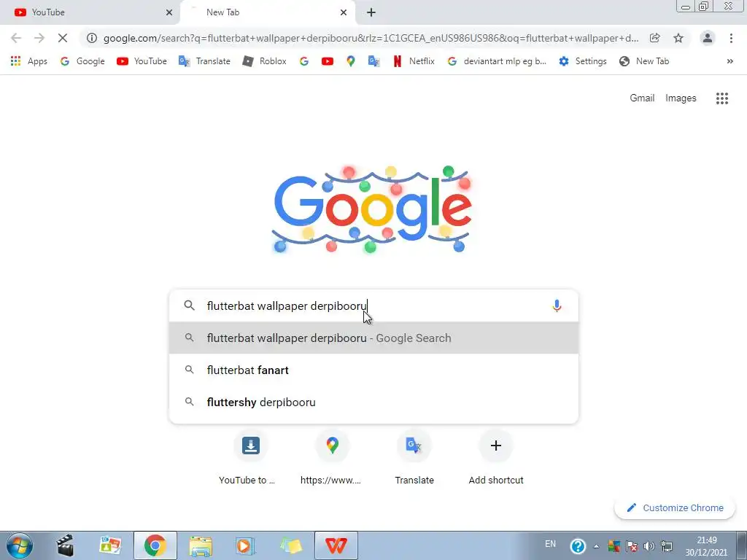Open Chrome profile avatar
This screenshot has height=560, width=747.
tap(708, 38)
